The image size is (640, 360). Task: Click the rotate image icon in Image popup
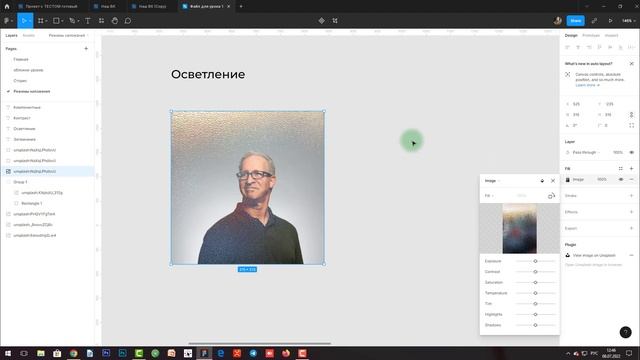pos(551,196)
